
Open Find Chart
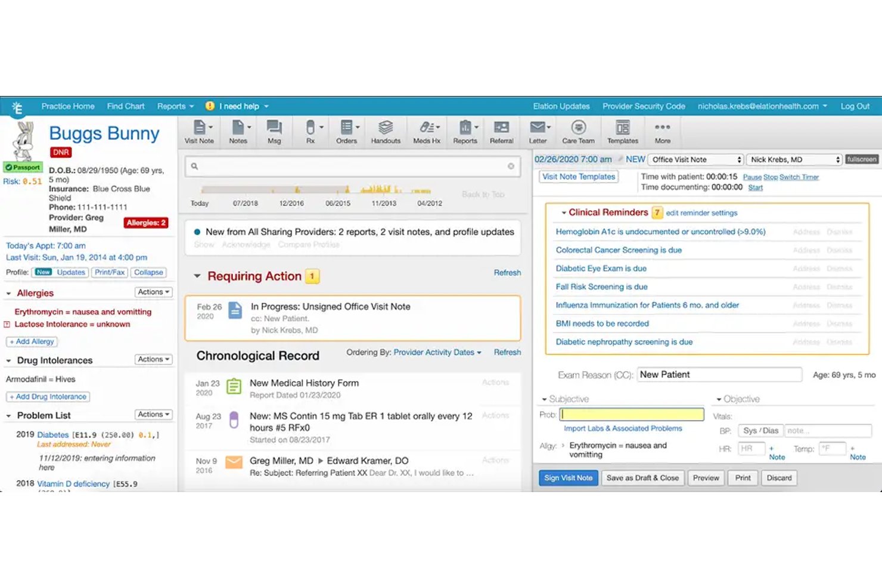126,106
